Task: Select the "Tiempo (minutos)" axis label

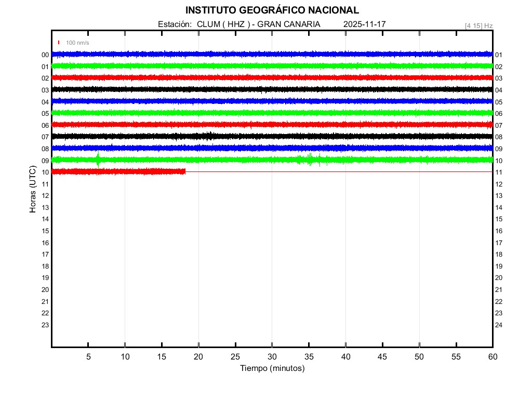Action: (272, 368)
